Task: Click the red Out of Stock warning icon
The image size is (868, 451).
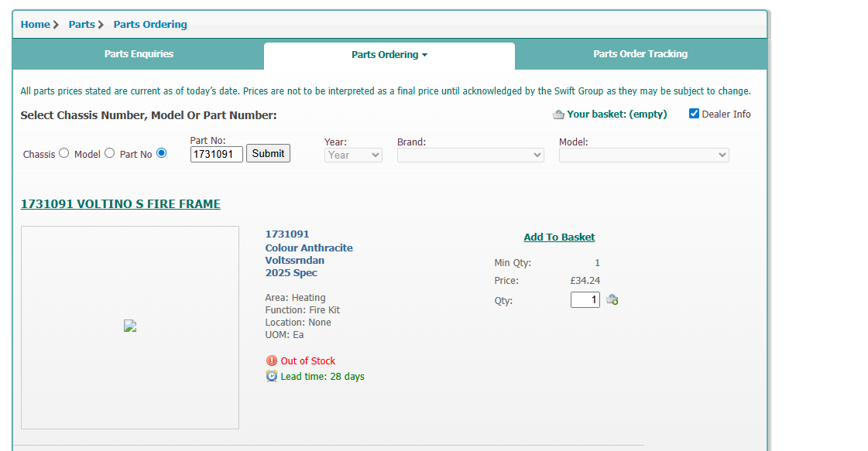Action: click(271, 360)
